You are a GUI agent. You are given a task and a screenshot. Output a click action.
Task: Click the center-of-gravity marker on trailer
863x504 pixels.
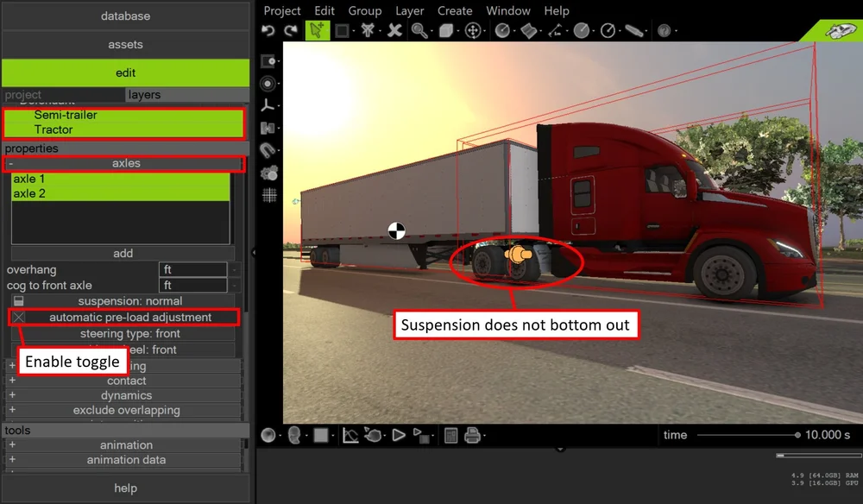[x=396, y=231]
